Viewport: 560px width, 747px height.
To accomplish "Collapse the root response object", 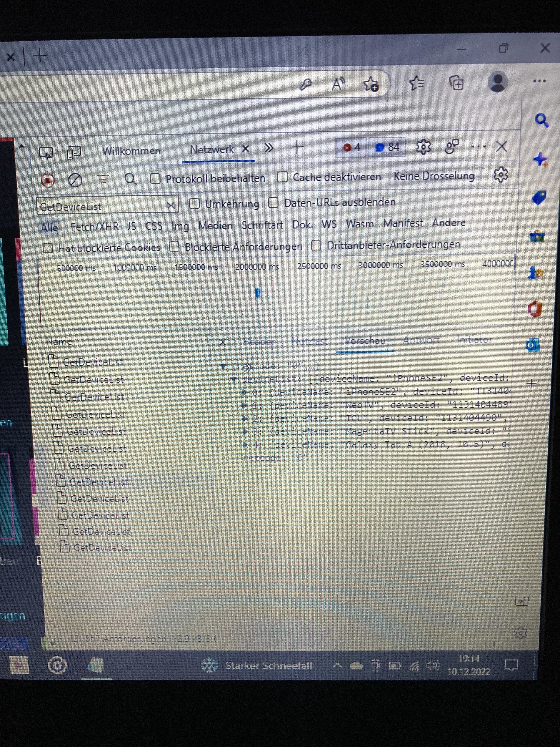I will pos(223,366).
